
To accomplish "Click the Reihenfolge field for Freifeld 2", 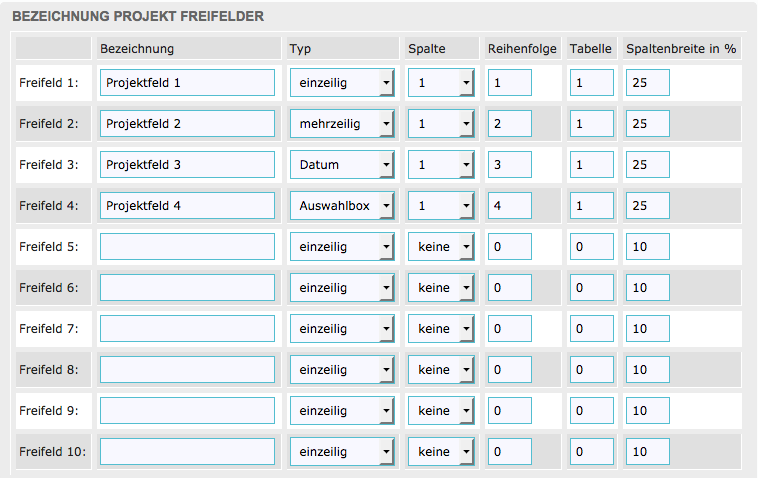I will pos(510,123).
